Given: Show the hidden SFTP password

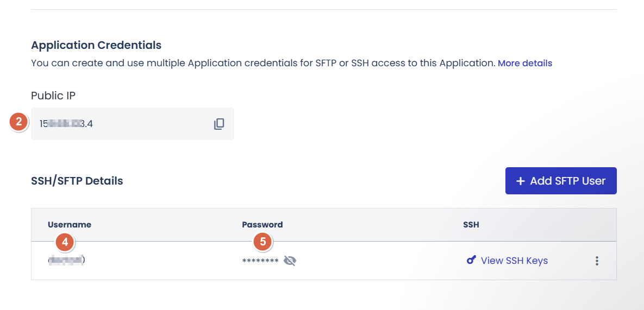Looking at the screenshot, I should (x=290, y=261).
